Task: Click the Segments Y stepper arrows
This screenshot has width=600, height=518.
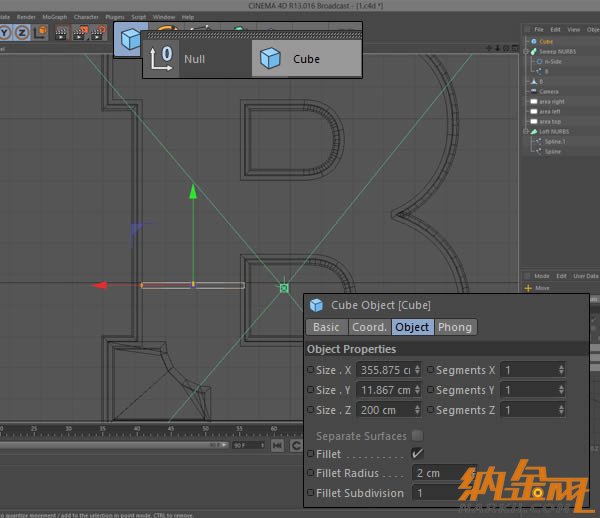Action: [x=561, y=390]
